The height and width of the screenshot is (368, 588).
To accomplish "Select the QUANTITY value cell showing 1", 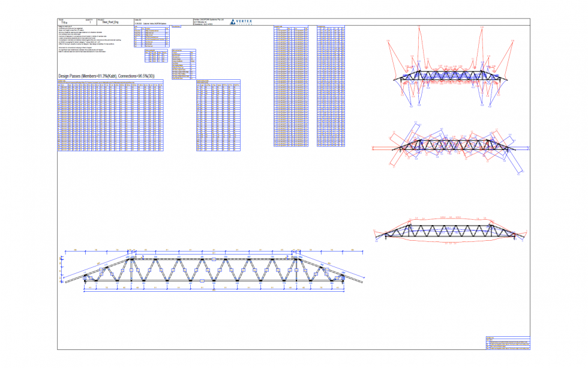I will 90,21.
